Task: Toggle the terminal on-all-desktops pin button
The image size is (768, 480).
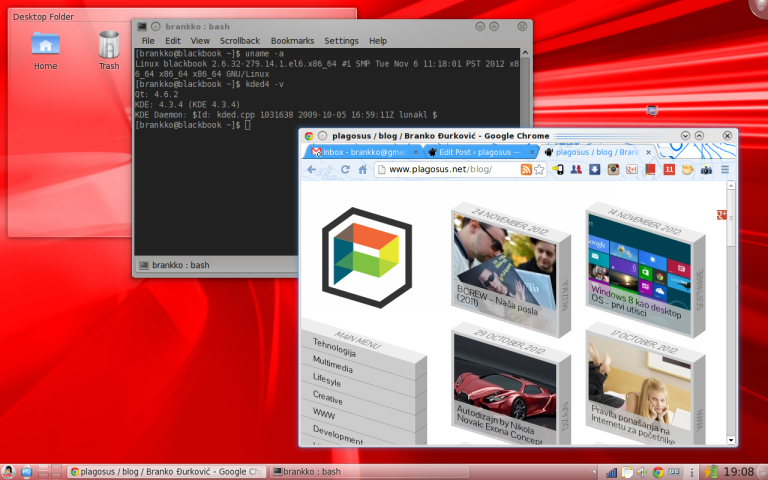Action: point(155,26)
